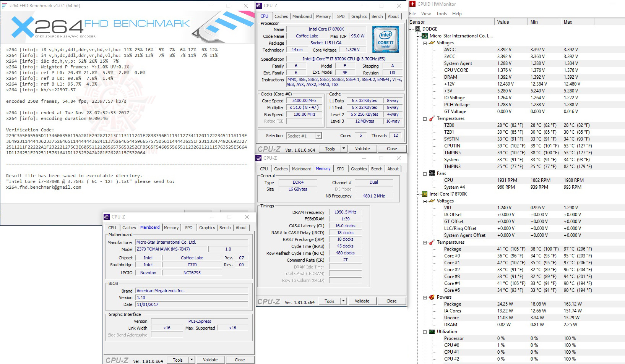Collapse the DODGE root node in HWMonitor

tap(411, 29)
